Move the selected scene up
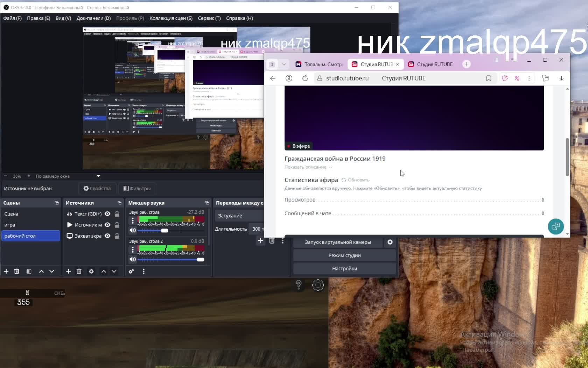This screenshot has width=588, height=368. 41,271
